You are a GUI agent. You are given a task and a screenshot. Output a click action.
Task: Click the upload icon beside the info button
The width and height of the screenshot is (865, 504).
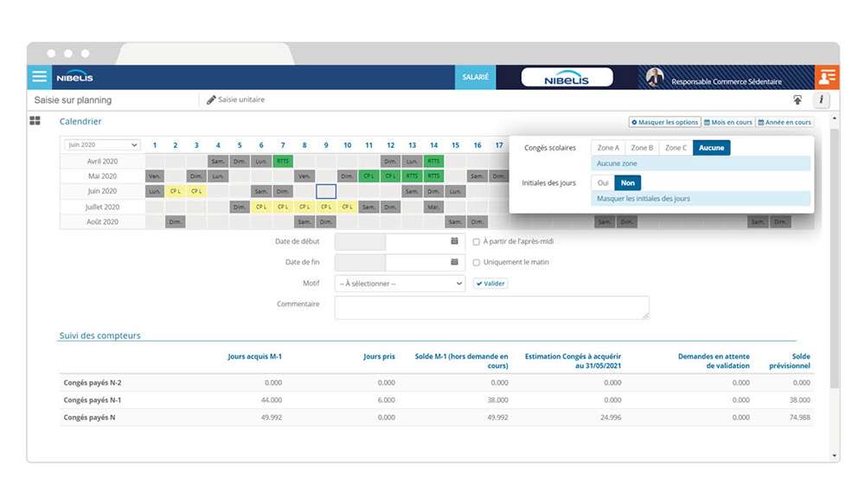coord(798,100)
